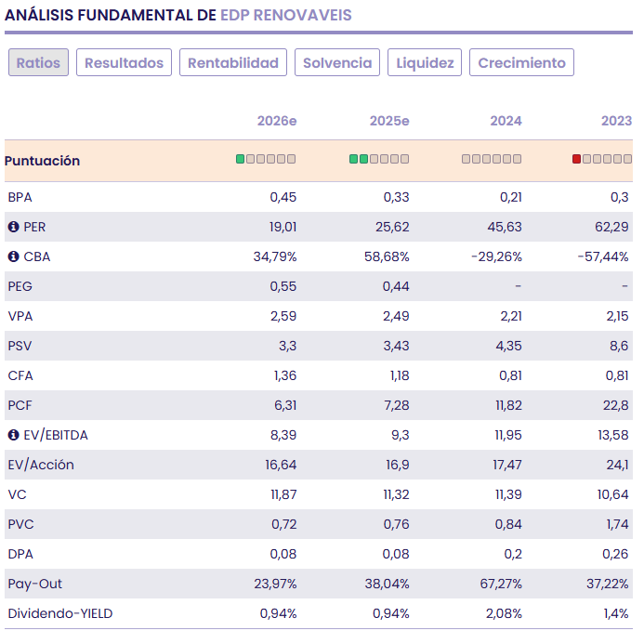
Task: Show the Liquidez tab
Action: [425, 63]
